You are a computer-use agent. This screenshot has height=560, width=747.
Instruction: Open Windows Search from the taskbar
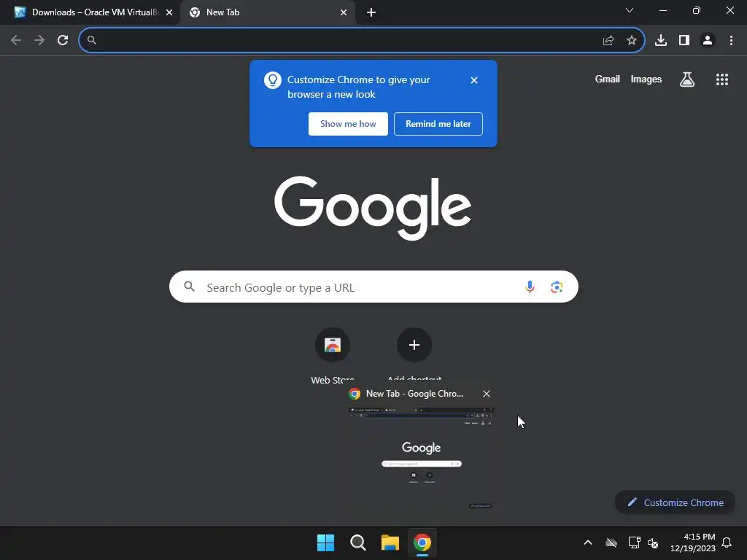(x=357, y=542)
